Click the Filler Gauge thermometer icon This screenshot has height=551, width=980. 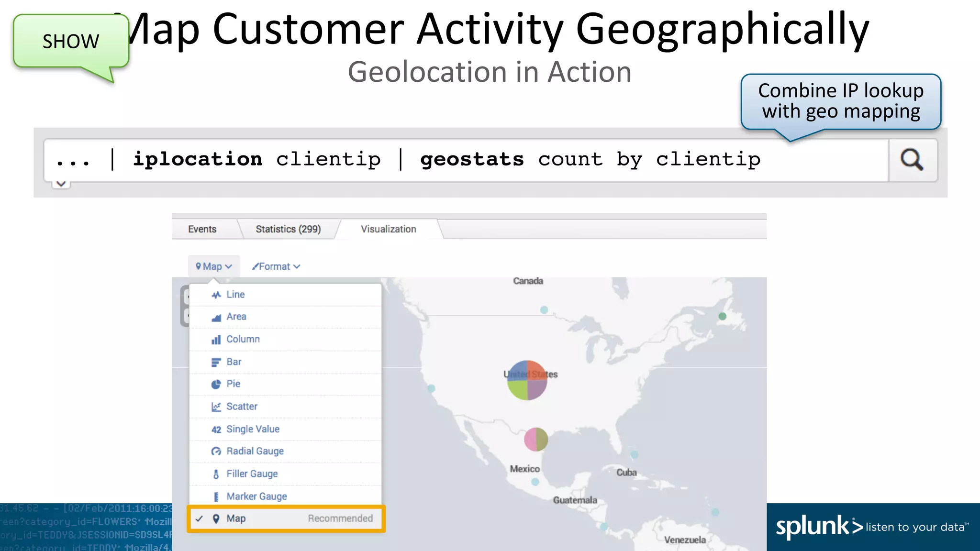(x=216, y=474)
